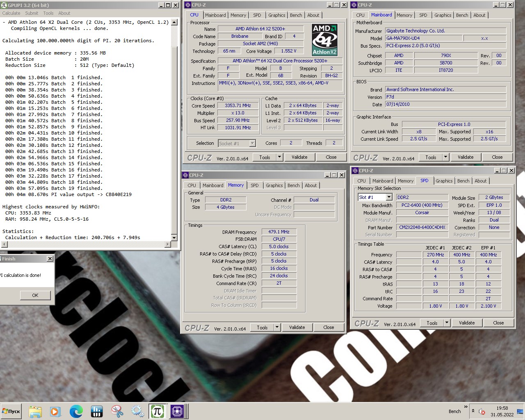Switch to GPUPI via the Pi taskbar icon
Viewport: 525px width, 420px height.
pos(157,411)
